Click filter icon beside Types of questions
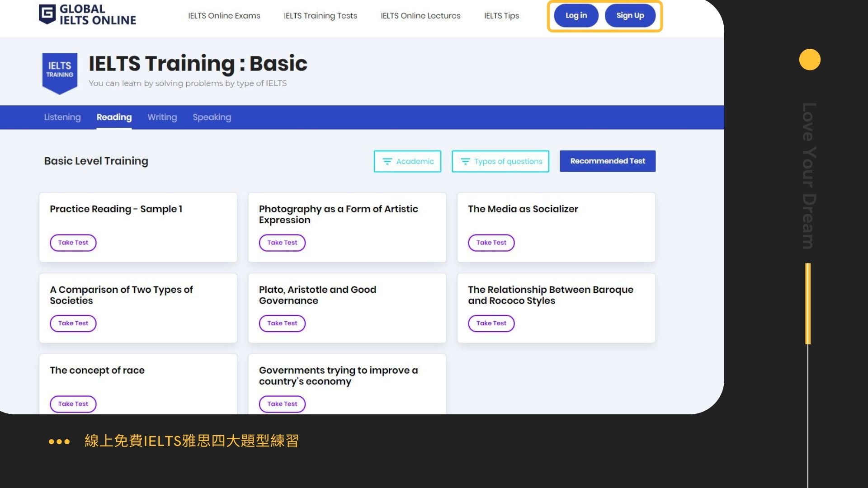868x488 pixels. [x=465, y=161]
